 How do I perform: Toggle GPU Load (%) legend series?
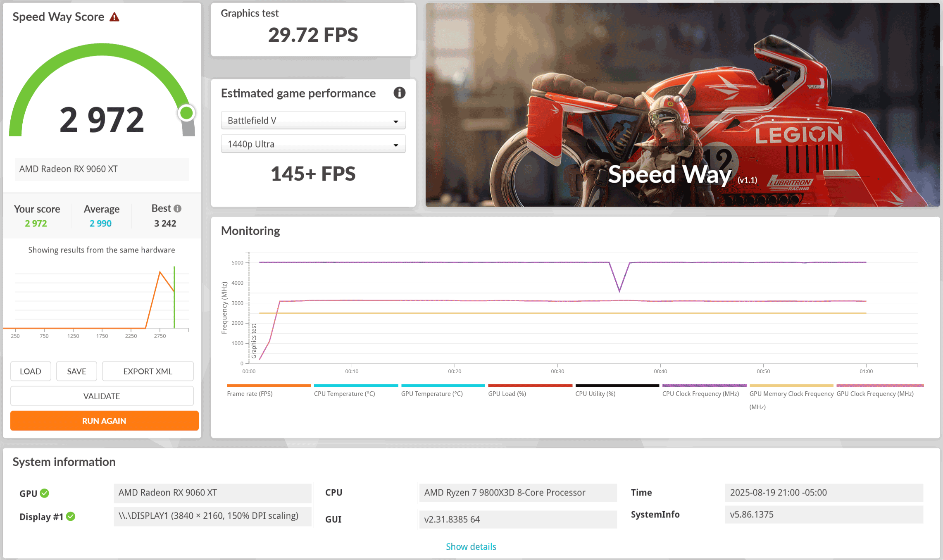(507, 393)
